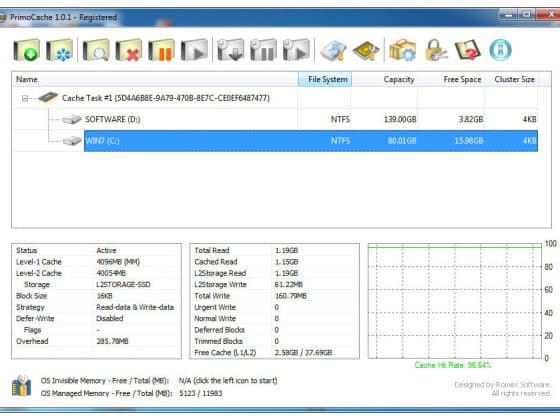Open program options box with gear icon

pos(402,50)
